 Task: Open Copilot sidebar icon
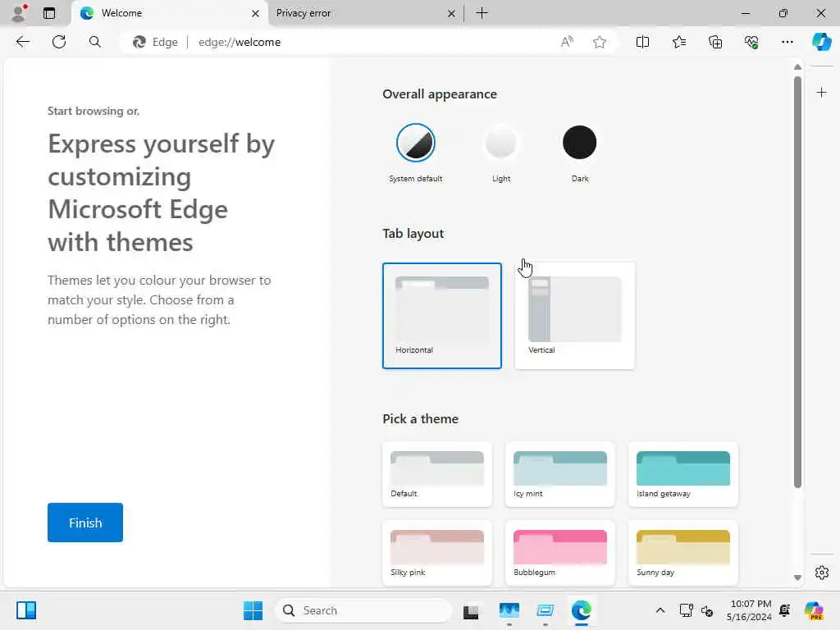[x=821, y=42]
